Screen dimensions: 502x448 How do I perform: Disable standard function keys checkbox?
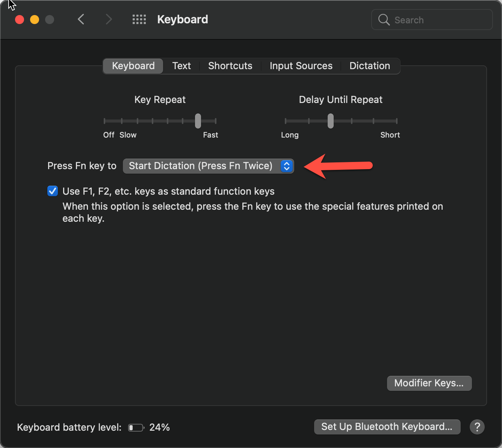coord(52,191)
